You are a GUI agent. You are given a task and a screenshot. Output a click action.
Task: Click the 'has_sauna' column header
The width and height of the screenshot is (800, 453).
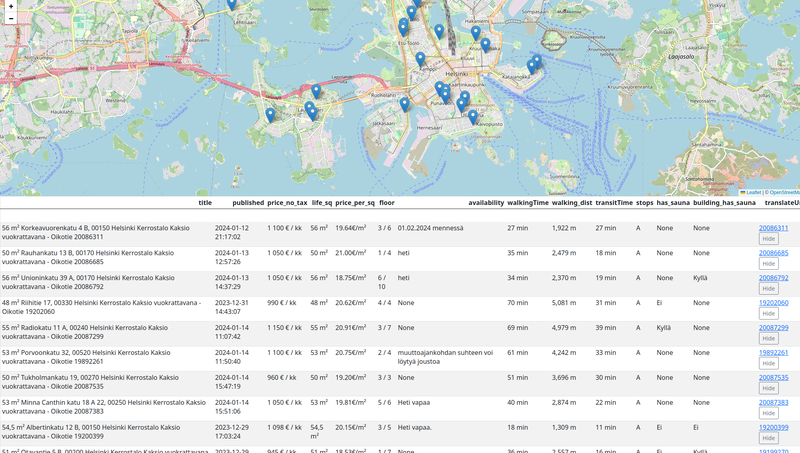pos(673,203)
